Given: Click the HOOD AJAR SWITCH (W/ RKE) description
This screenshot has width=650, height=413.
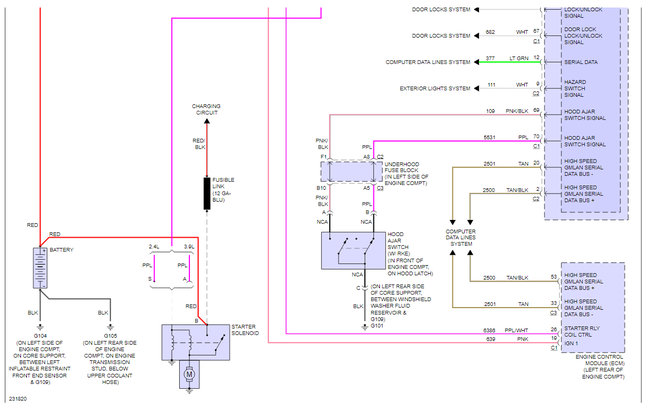Looking at the screenshot, I should (410, 254).
